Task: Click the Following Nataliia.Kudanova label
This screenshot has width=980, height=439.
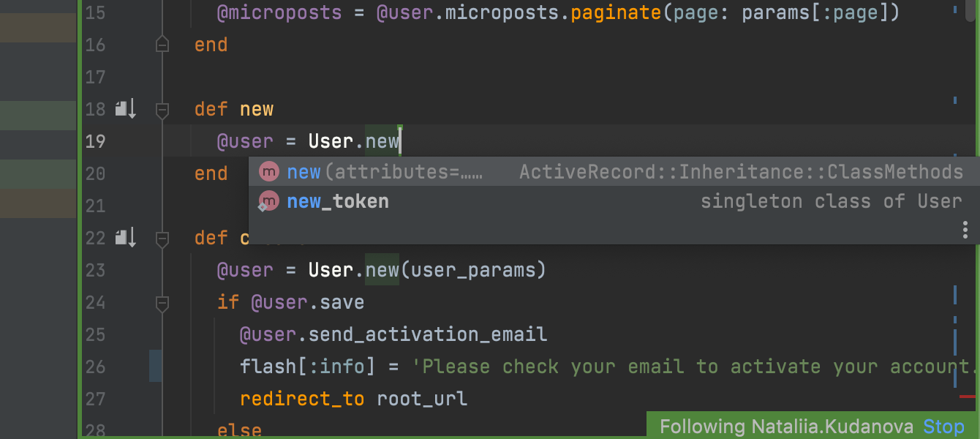Action: (786, 427)
